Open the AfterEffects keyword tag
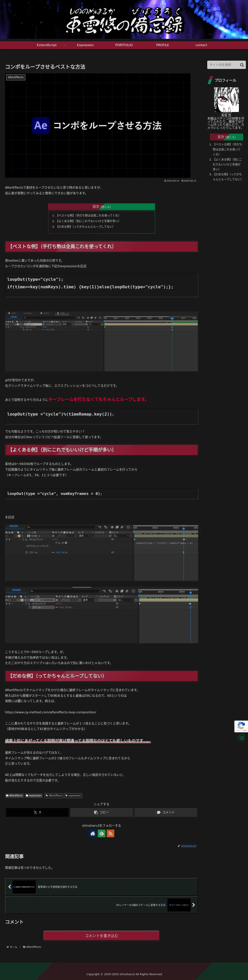The image size is (248, 980). [x=54, y=795]
